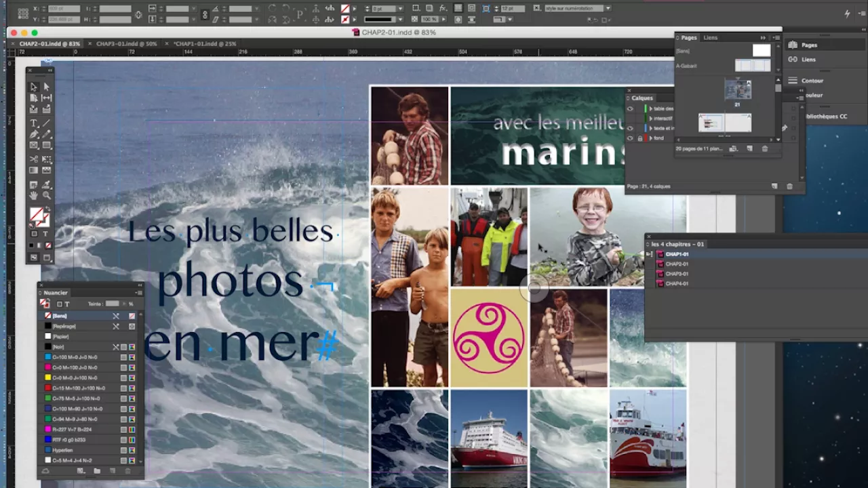Image resolution: width=868 pixels, height=488 pixels.
Task: Select CHAP4-01 in book panel
Action: click(676, 284)
